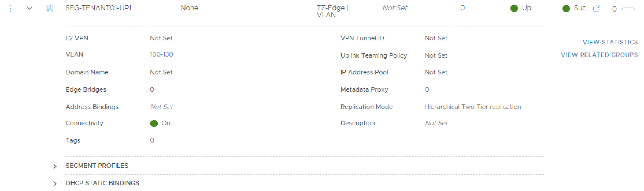Click the green Connectivity On indicator
Image resolution: width=644 pixels, height=191 pixels.
tap(154, 123)
